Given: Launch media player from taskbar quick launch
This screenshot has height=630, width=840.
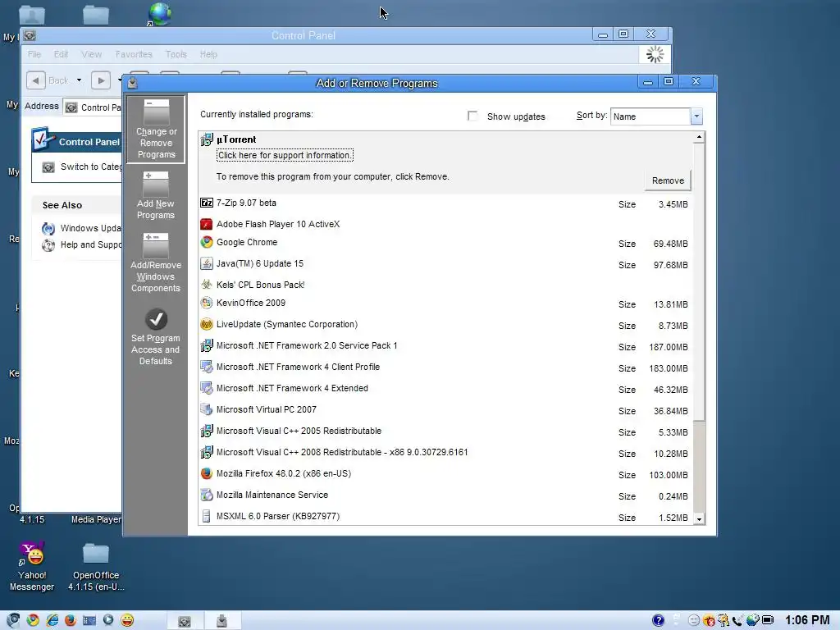Looking at the screenshot, I should coord(108,620).
